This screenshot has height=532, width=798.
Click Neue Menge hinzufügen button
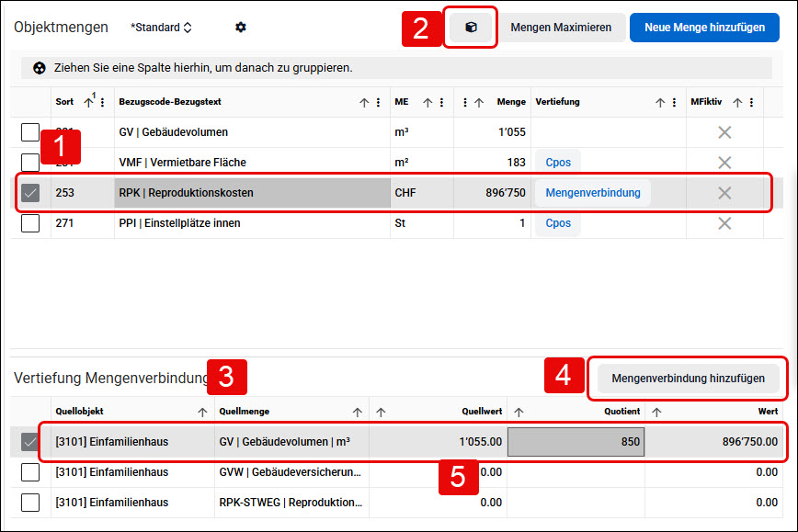click(x=704, y=28)
